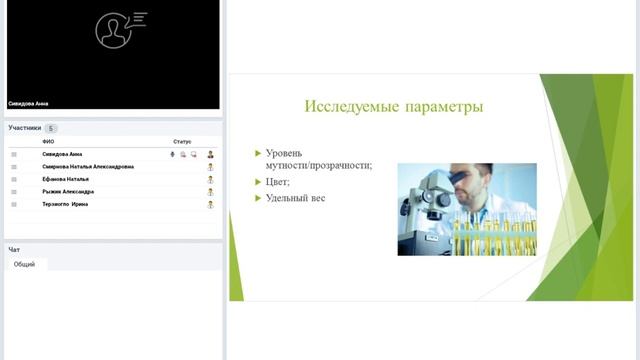
Task: Click the camera status icon beside the microphone
Action: point(183,154)
